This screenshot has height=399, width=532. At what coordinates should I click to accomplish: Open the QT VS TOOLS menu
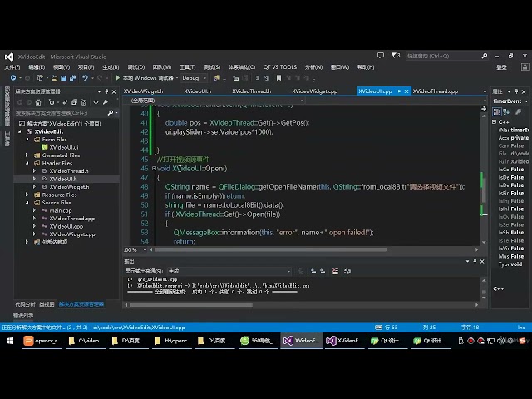coord(279,66)
